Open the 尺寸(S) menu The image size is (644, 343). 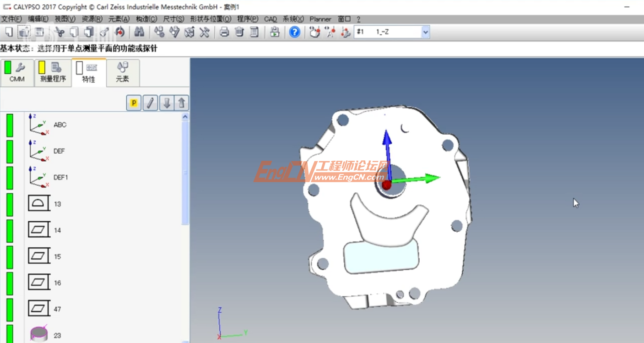(173, 19)
